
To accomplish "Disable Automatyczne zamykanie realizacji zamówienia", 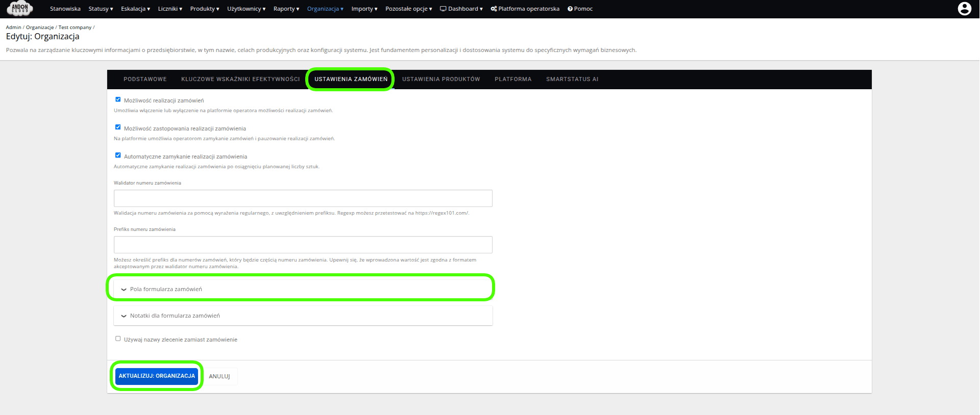I will pyautogui.click(x=118, y=155).
